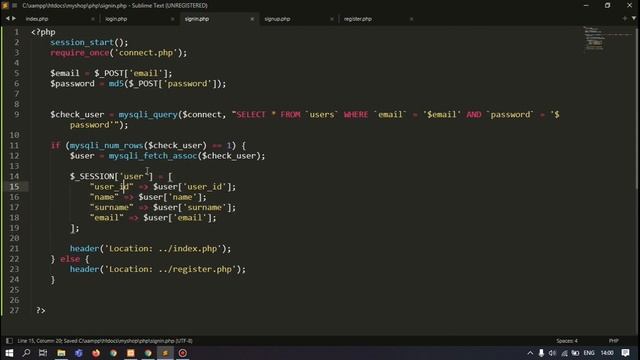This screenshot has height=360, width=640.
Task: Click the red recording app taskbar icon
Action: (182, 353)
